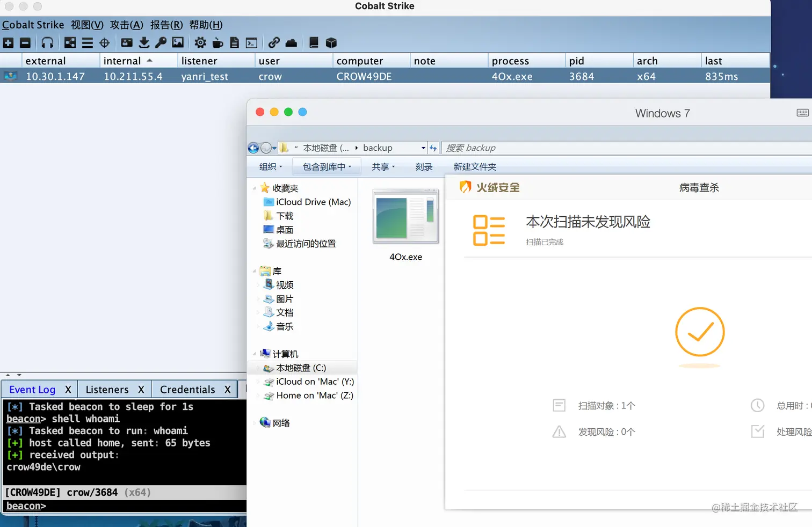The image size is (812, 527).
Task: Sort sessions by the process column header
Action: point(526,61)
